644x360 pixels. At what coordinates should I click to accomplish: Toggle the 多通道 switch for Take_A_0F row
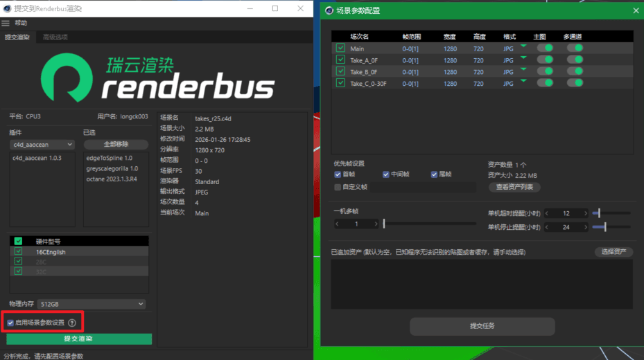coord(575,60)
